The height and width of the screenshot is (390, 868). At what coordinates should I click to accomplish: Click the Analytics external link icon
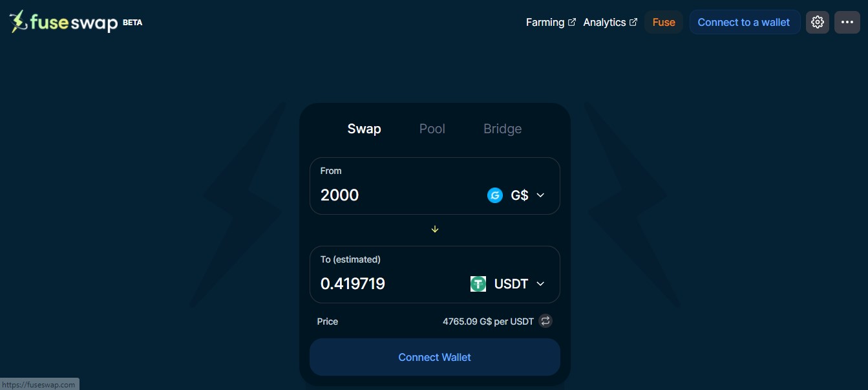pos(633,22)
